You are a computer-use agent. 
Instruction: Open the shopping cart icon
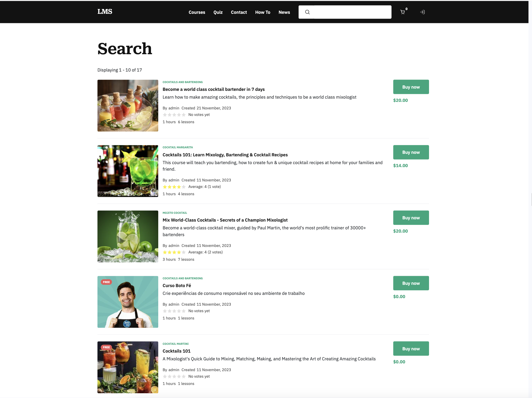pos(403,12)
